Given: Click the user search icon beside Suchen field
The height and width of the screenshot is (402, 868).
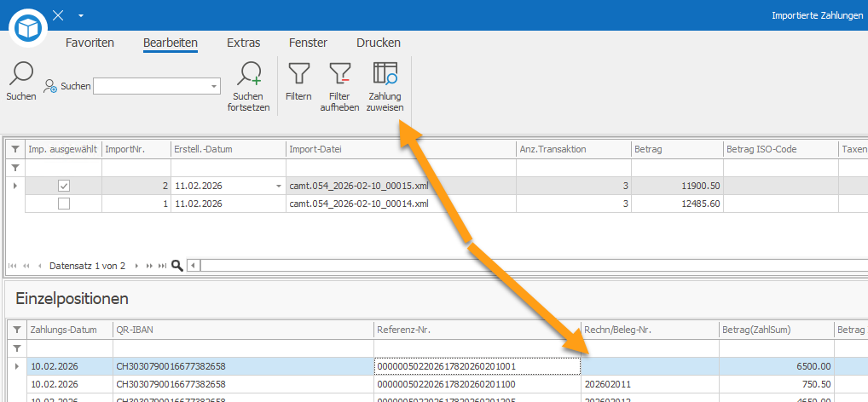Looking at the screenshot, I should 51,86.
